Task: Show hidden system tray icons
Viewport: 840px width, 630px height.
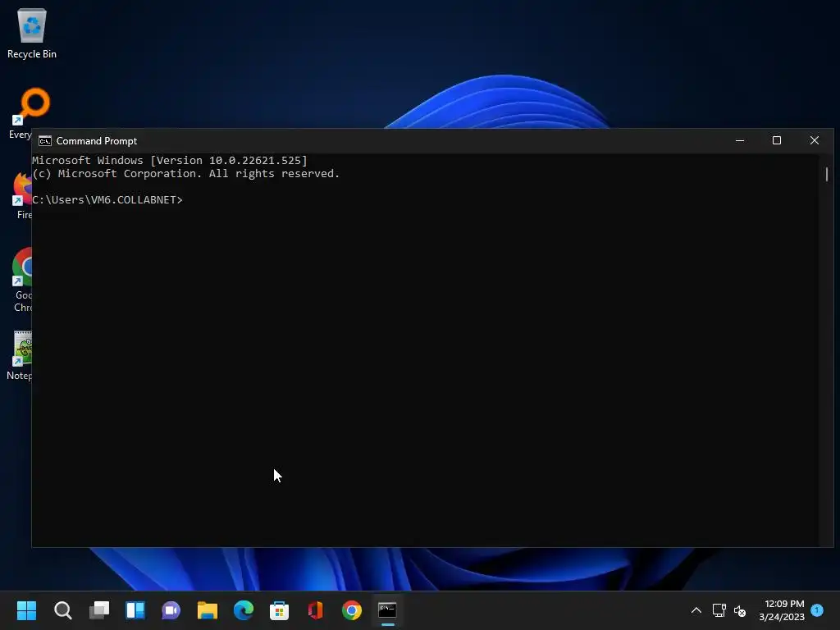Action: [696, 610]
